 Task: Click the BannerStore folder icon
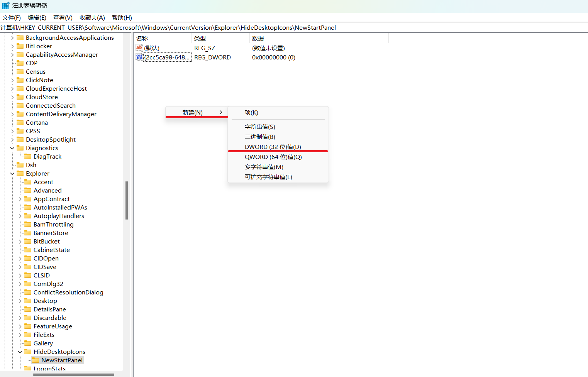pos(28,233)
